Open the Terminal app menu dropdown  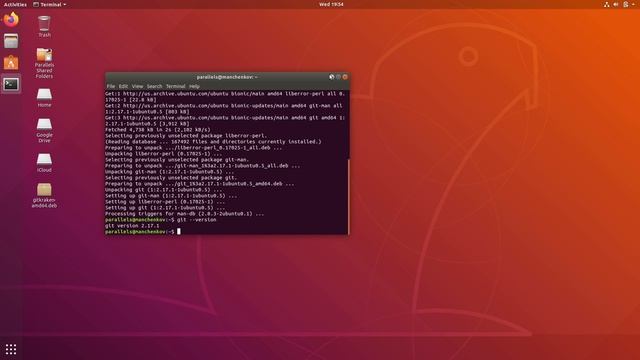coord(49,4)
